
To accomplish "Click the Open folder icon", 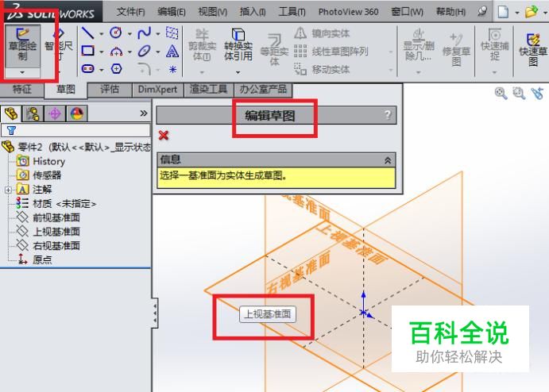I will pyautogui.click(x=532, y=12).
